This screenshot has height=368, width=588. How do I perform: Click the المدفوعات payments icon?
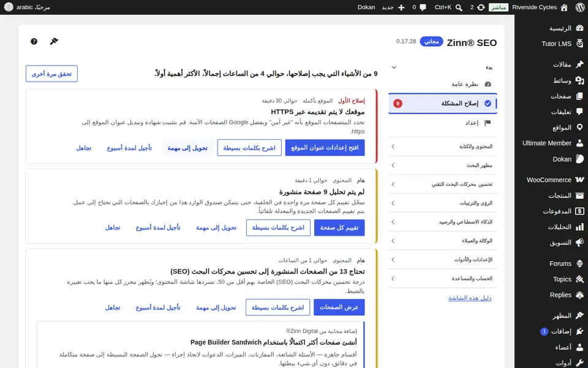579,212
